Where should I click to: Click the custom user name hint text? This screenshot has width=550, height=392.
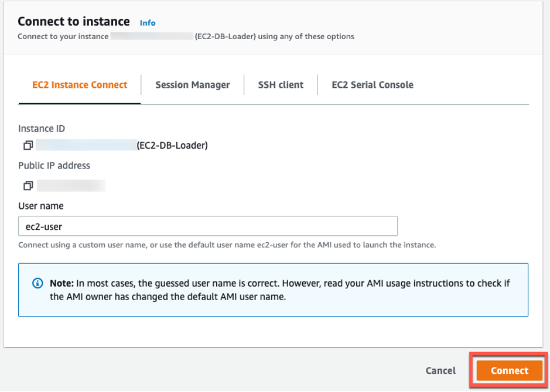coord(227,245)
